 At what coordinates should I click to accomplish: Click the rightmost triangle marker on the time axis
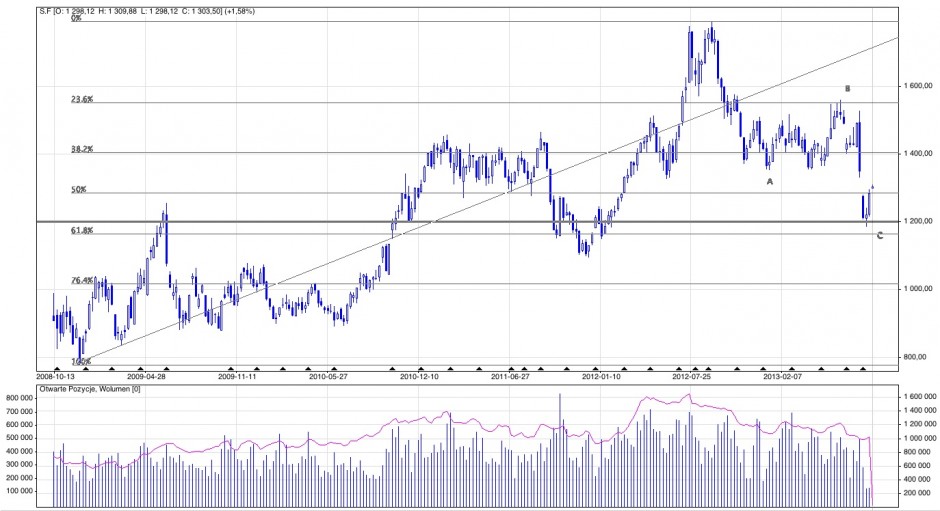[862, 369]
